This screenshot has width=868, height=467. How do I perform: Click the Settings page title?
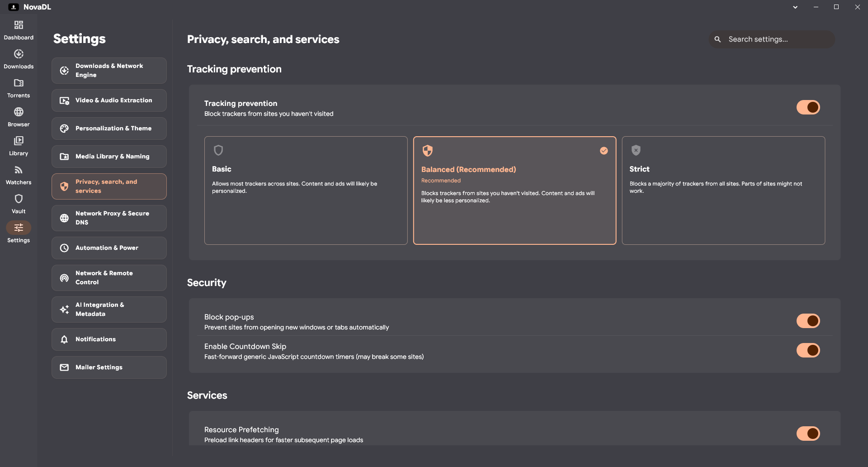tap(80, 39)
